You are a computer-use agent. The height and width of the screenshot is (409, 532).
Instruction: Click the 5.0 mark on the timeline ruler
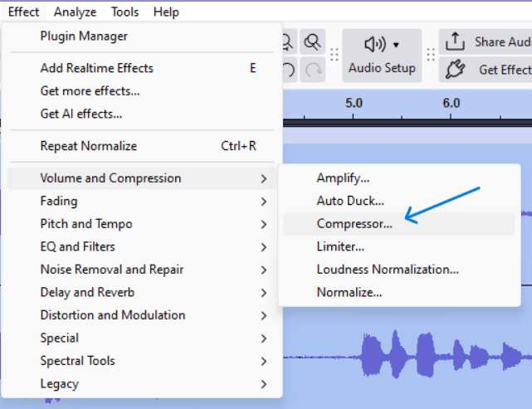354,103
